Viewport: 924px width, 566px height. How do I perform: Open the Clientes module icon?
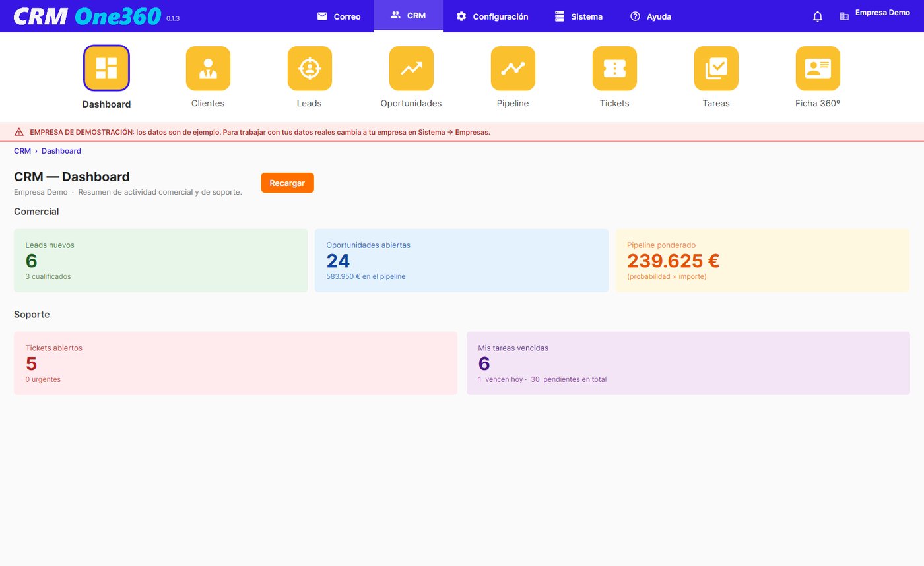208,68
